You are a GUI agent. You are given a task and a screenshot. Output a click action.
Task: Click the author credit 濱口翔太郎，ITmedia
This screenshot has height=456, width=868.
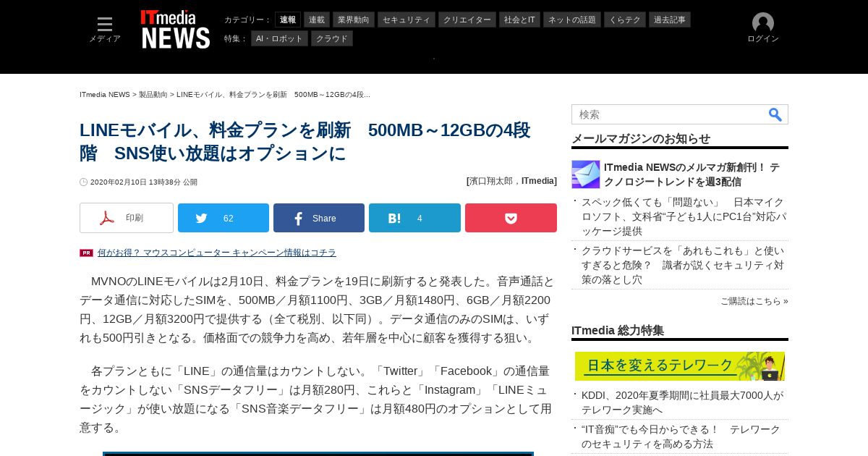511,181
